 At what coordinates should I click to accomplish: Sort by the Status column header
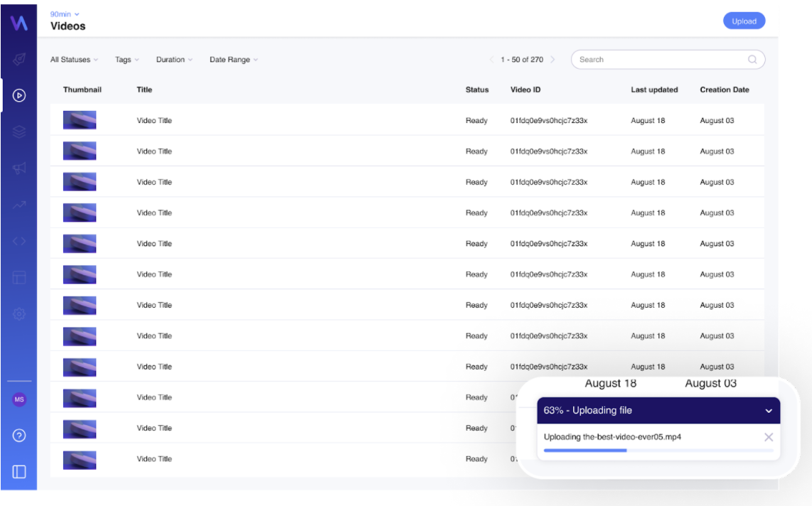[477, 90]
